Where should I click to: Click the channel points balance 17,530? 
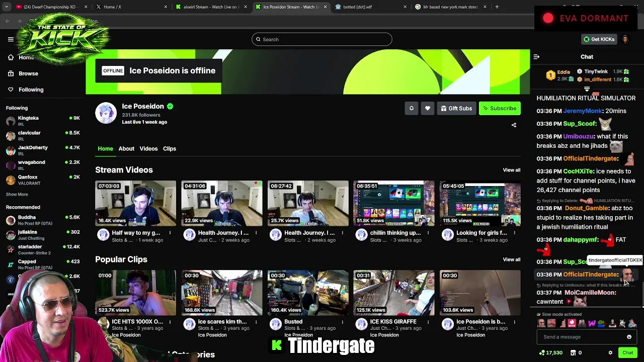coord(551,352)
